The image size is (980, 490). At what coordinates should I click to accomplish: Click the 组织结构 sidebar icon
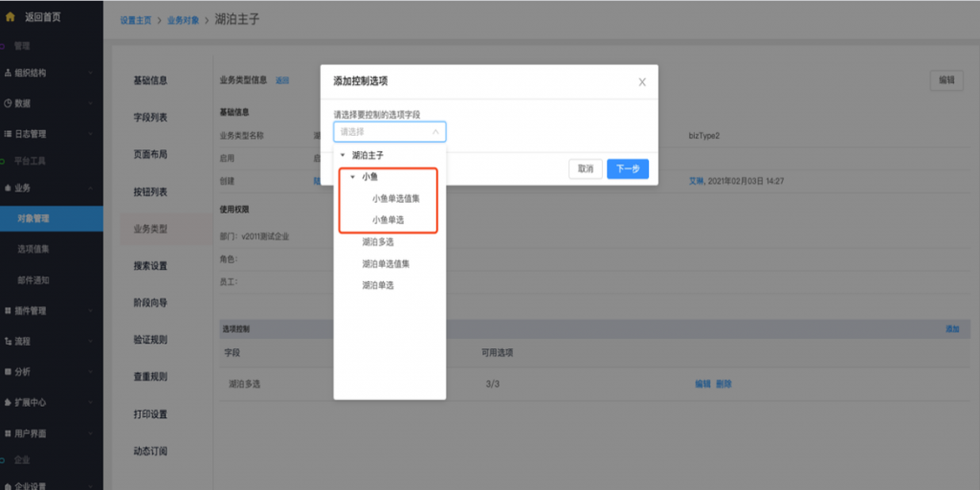[x=8, y=73]
